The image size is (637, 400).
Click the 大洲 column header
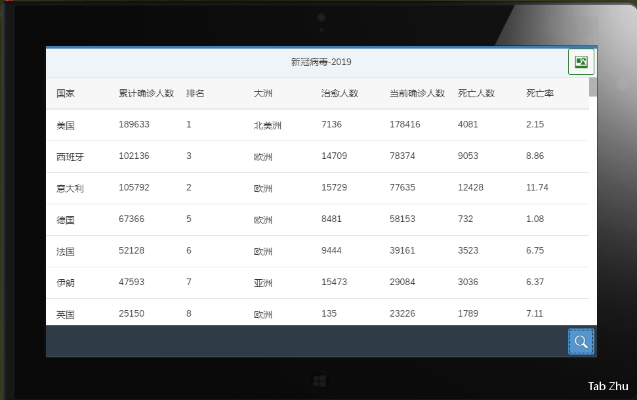pos(263,93)
